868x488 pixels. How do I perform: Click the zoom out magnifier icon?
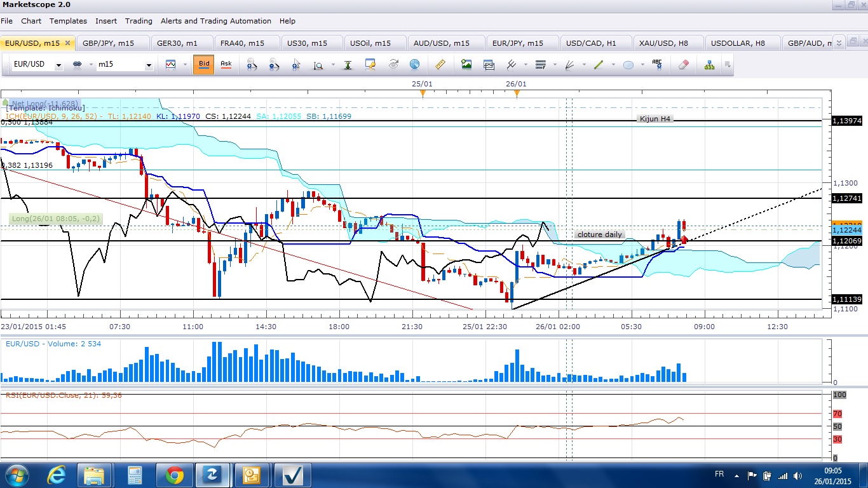(x=274, y=65)
